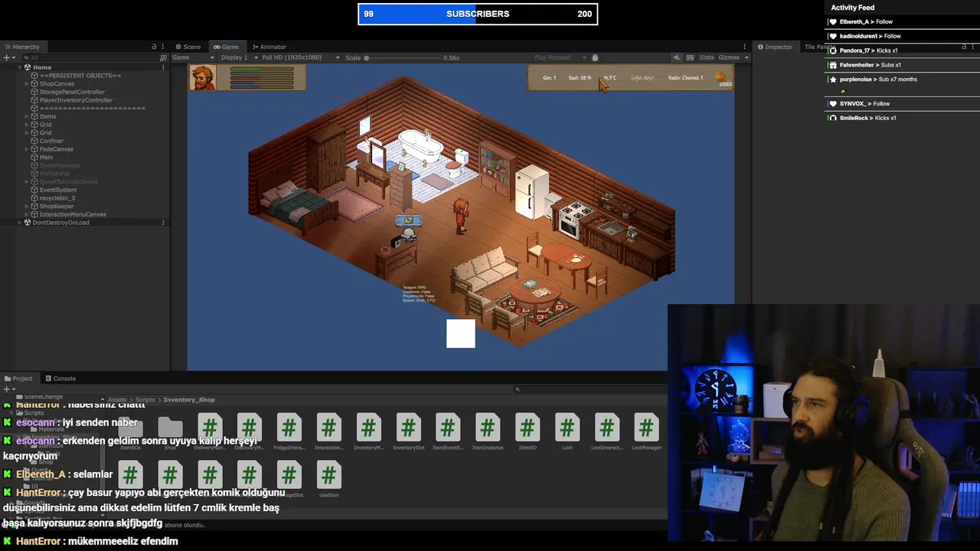Image resolution: width=980 pixels, height=551 pixels.
Task: Open the InventorySlot script file
Action: click(x=408, y=432)
